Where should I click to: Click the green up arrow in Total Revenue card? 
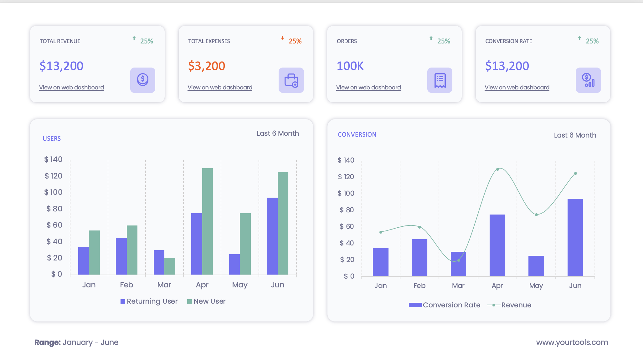point(134,38)
